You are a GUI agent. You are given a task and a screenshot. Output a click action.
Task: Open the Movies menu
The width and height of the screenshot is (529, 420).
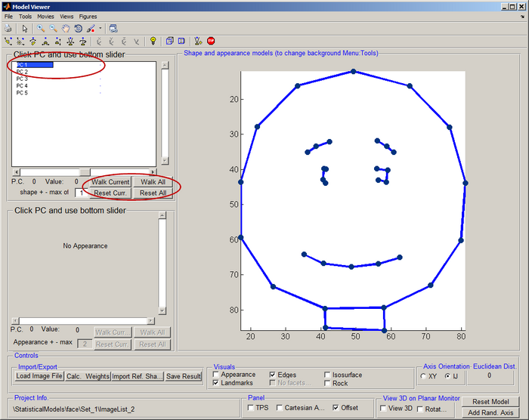tap(45, 16)
